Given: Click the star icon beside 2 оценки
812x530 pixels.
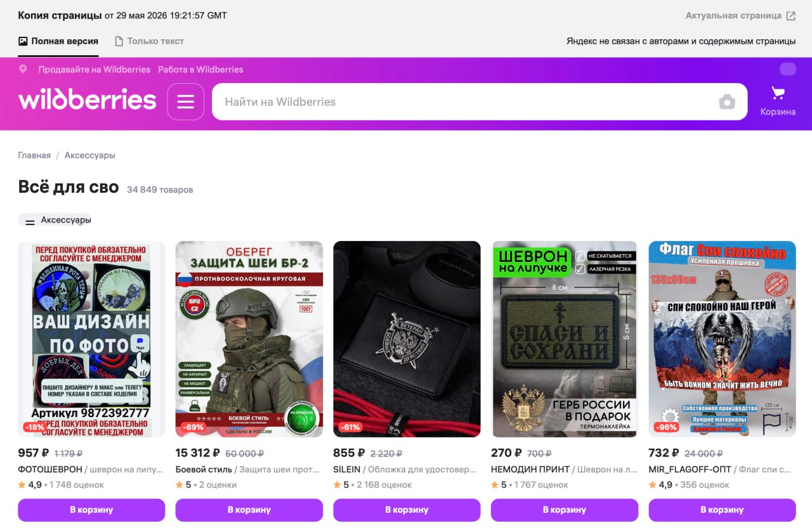Looking at the screenshot, I should tap(180, 485).
